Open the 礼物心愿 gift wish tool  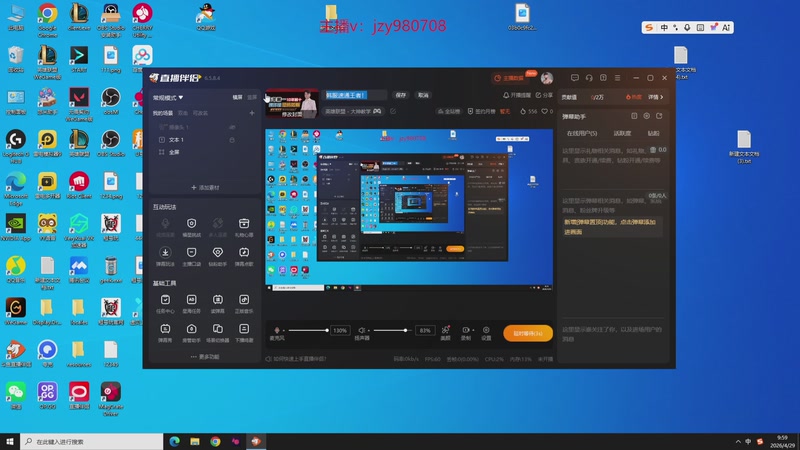point(244,227)
